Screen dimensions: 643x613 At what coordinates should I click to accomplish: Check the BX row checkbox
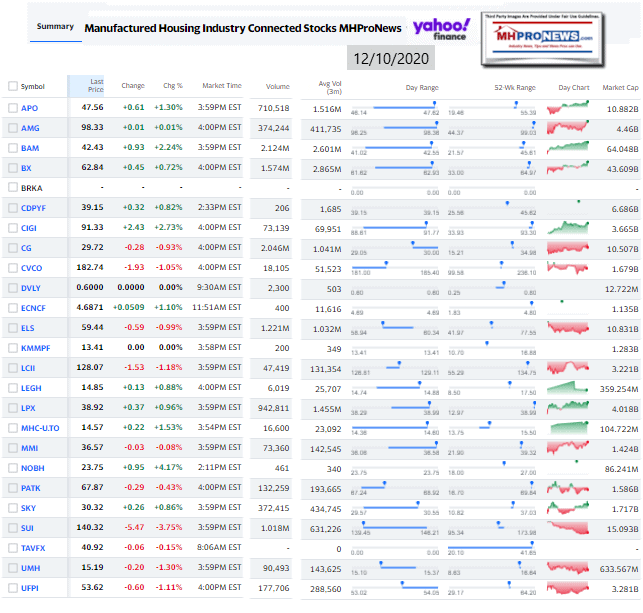[13, 168]
